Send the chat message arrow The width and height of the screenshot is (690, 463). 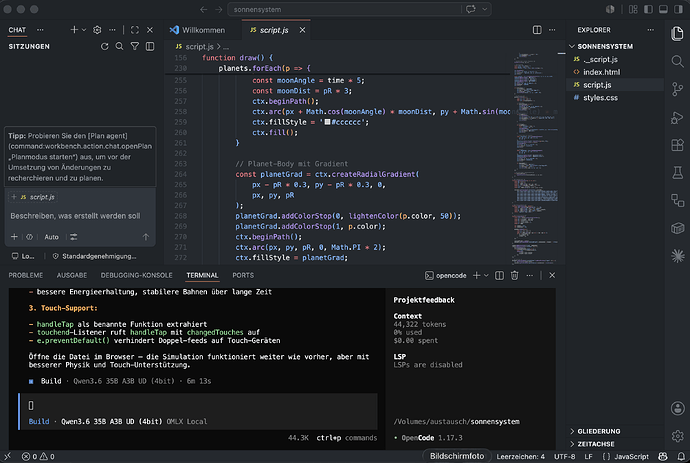[x=146, y=237]
